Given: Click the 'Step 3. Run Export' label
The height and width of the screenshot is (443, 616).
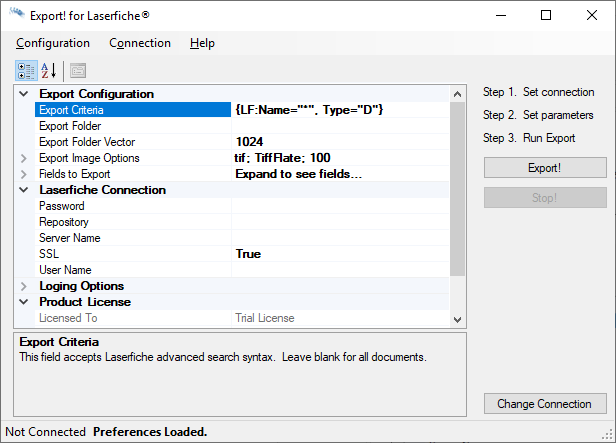Looking at the screenshot, I should click(x=529, y=138).
